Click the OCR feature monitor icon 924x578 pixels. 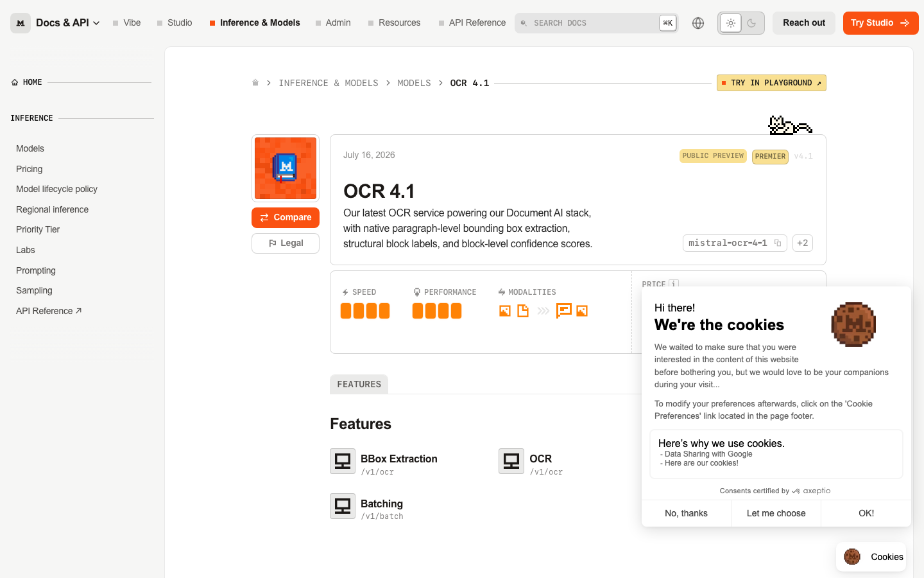click(511, 461)
